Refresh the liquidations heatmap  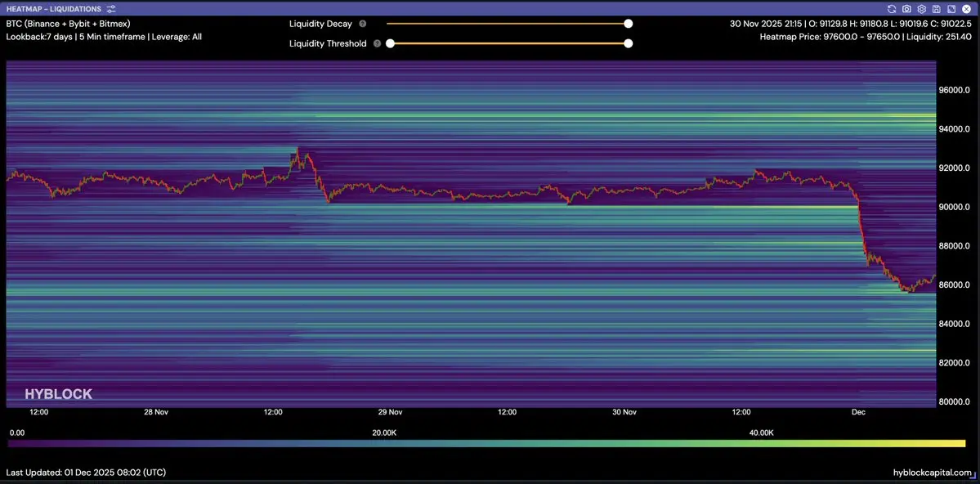tap(892, 9)
